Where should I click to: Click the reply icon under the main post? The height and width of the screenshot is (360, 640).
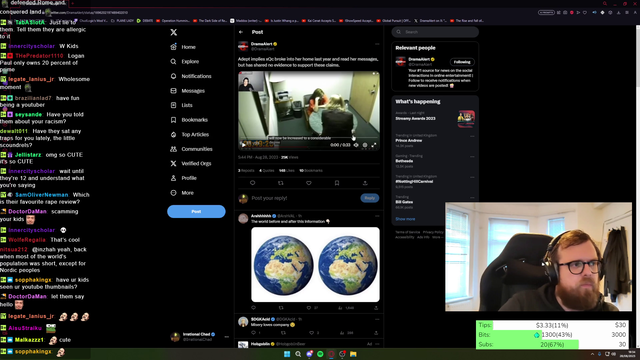(x=252, y=183)
